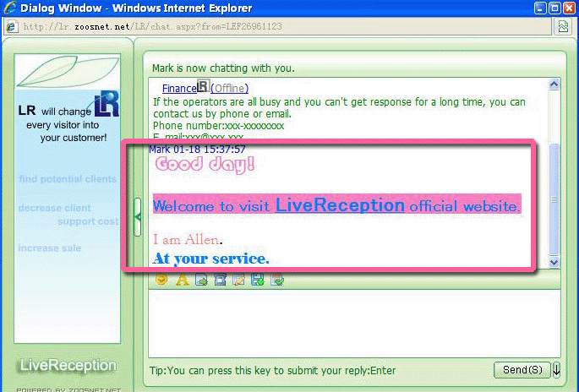Click 'Phone number:xxx-xxxxxxxx' line

click(x=219, y=126)
